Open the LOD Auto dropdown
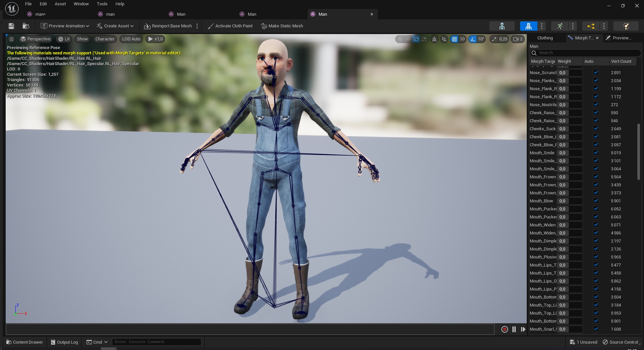Image resolution: width=644 pixels, height=350 pixels. [x=131, y=39]
